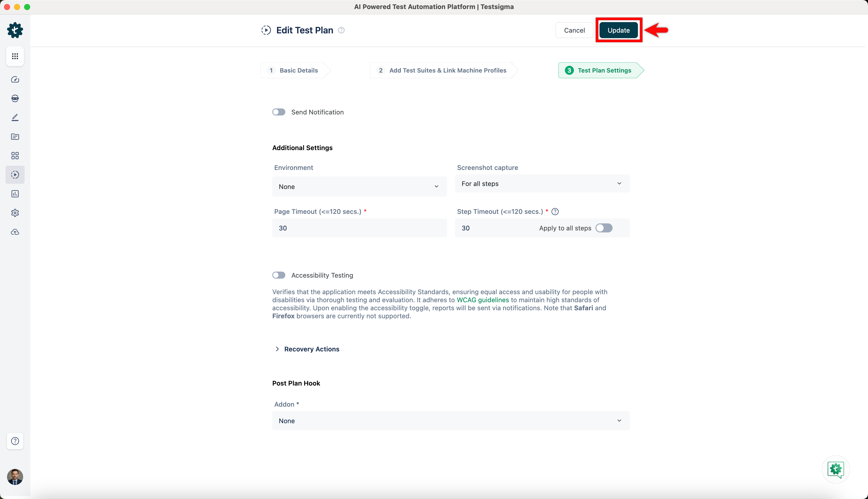The image size is (868, 499).
Task: Expand the Recovery Actions section
Action: click(311, 349)
